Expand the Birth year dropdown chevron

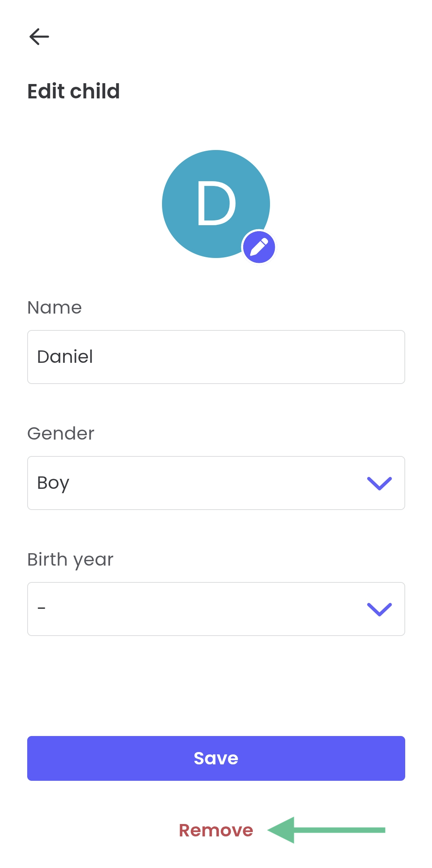click(x=379, y=609)
